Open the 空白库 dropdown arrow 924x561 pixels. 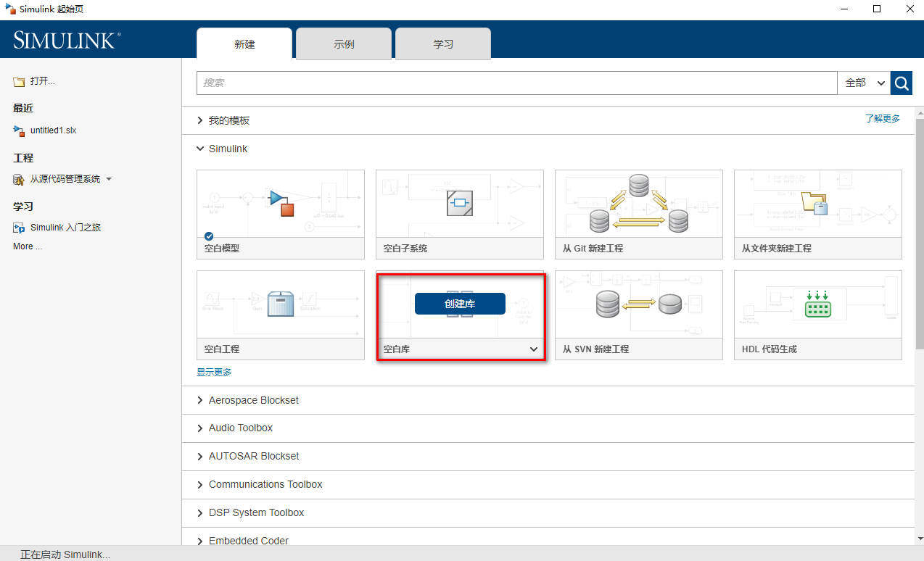534,349
